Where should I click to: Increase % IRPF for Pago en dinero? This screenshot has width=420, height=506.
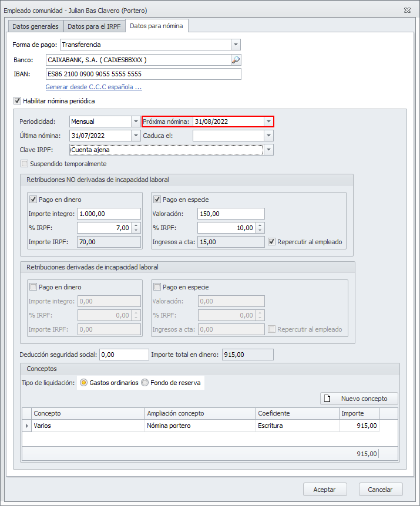point(136,225)
